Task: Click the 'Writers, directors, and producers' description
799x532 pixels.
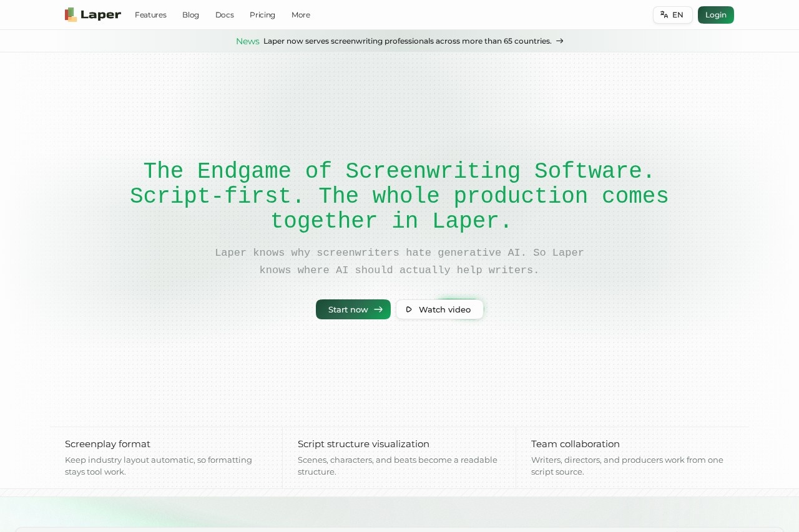Action: 627,466
